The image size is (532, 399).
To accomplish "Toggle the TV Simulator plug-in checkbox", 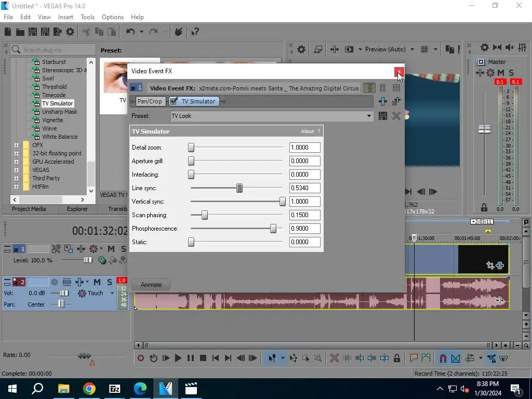I will [x=174, y=101].
